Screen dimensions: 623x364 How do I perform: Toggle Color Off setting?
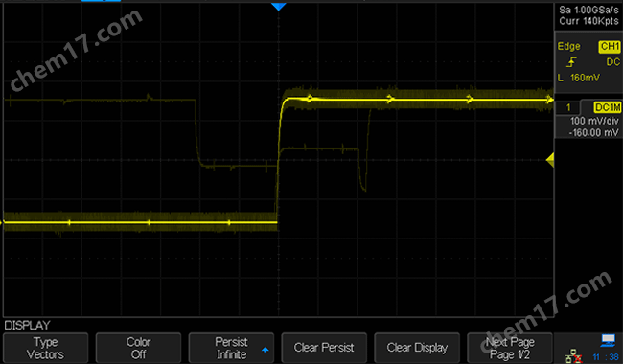[x=138, y=348]
